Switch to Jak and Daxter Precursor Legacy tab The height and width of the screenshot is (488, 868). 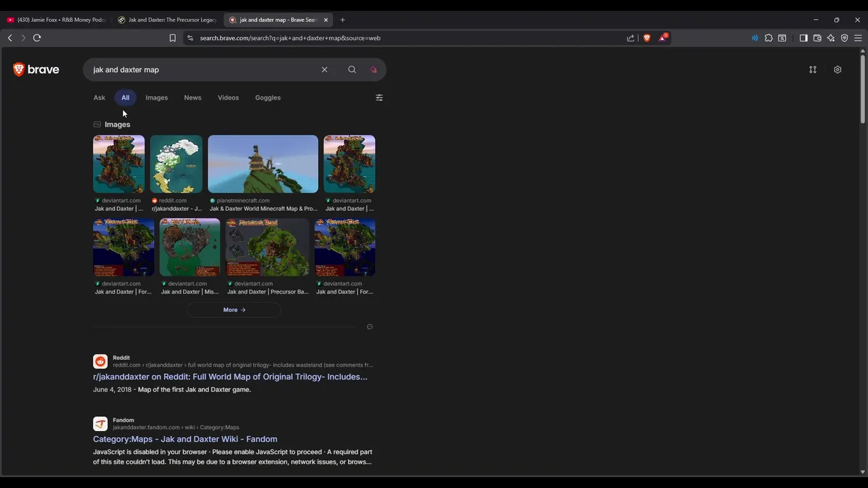[x=167, y=20]
